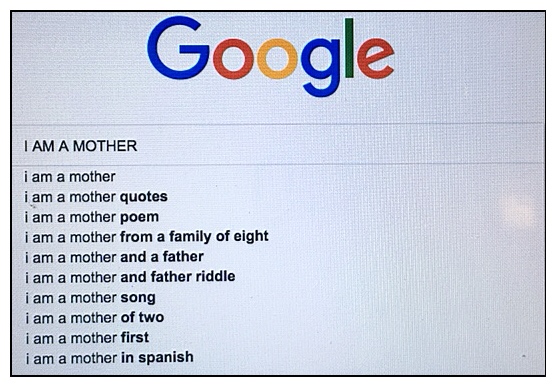
Task: Choose the 'i am a mother quotes' suggestion
Action: (x=96, y=197)
